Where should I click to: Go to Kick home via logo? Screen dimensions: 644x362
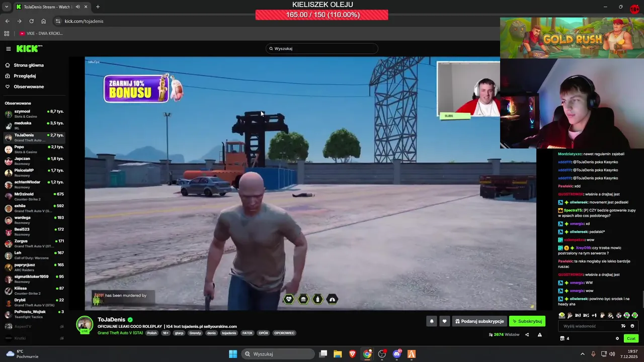[29, 49]
